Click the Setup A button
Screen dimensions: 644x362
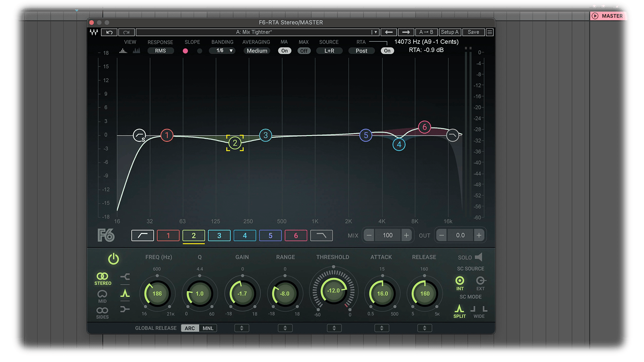450,32
